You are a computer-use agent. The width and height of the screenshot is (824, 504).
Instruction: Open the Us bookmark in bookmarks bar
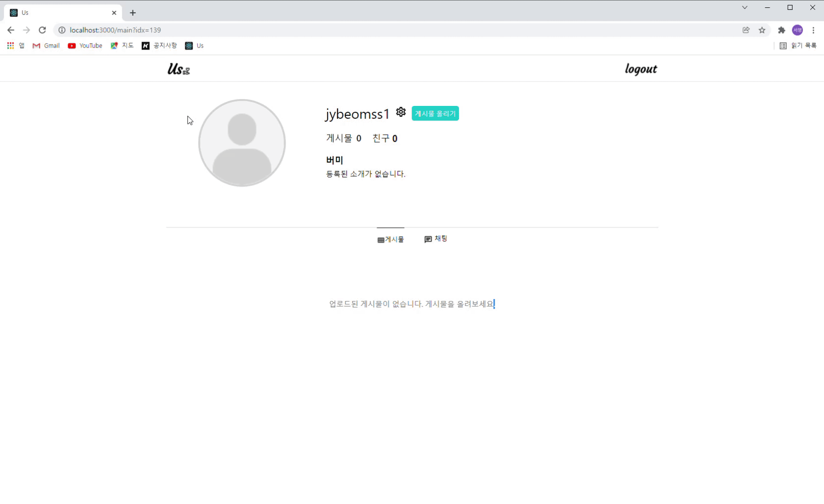[x=194, y=46]
